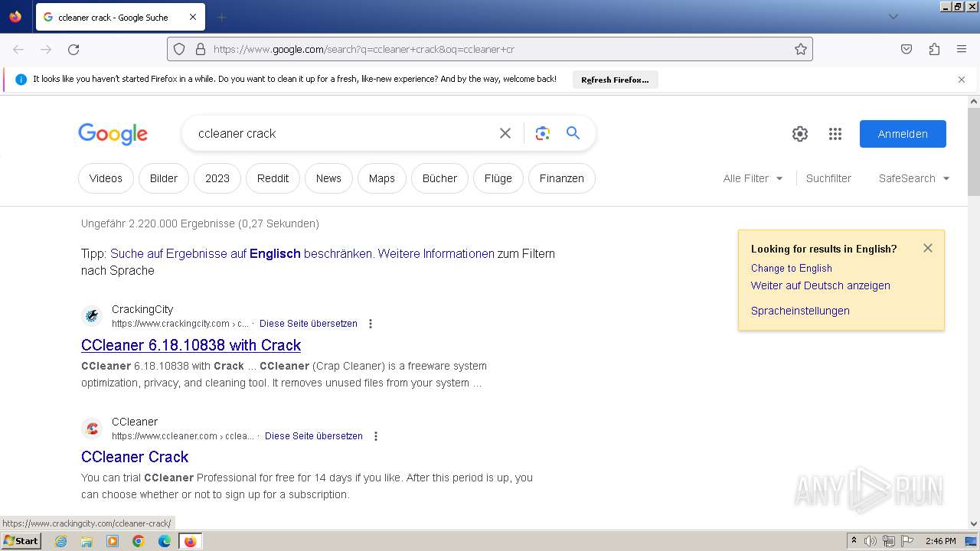The height and width of the screenshot is (551, 980).
Task: Select the Bücher filter chip
Action: 439,178
